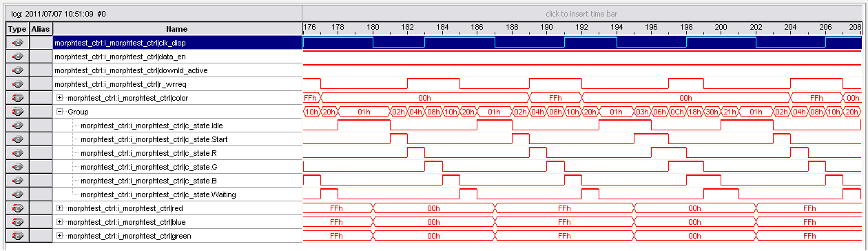
Task: Click the type icon of the c_state.Start row
Action: pos(17,139)
